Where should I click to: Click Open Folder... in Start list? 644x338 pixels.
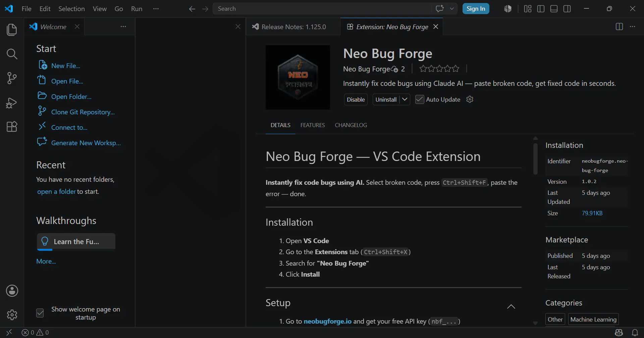point(71,97)
